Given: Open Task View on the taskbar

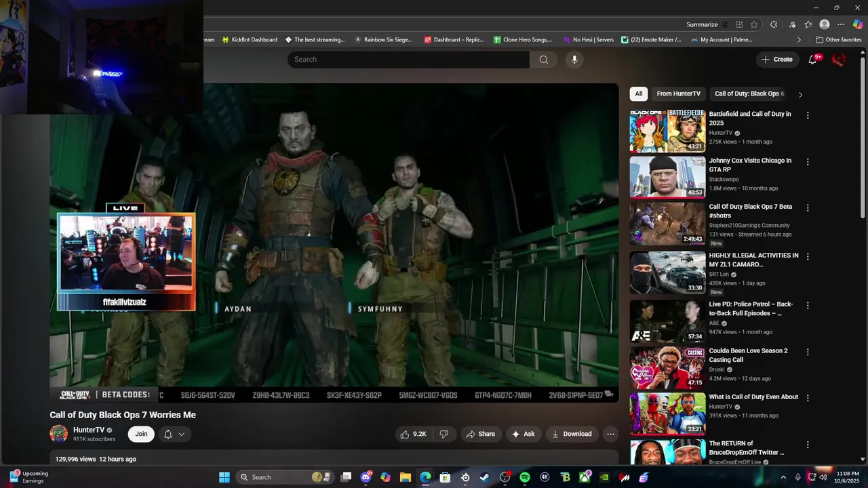Looking at the screenshot, I should click(x=346, y=477).
